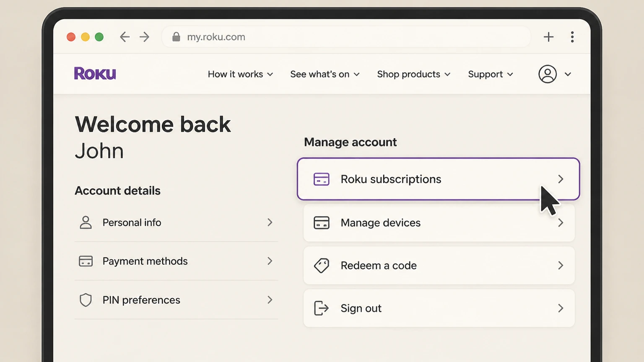Click the Sign out door icon
644x362 pixels.
pyautogui.click(x=321, y=308)
